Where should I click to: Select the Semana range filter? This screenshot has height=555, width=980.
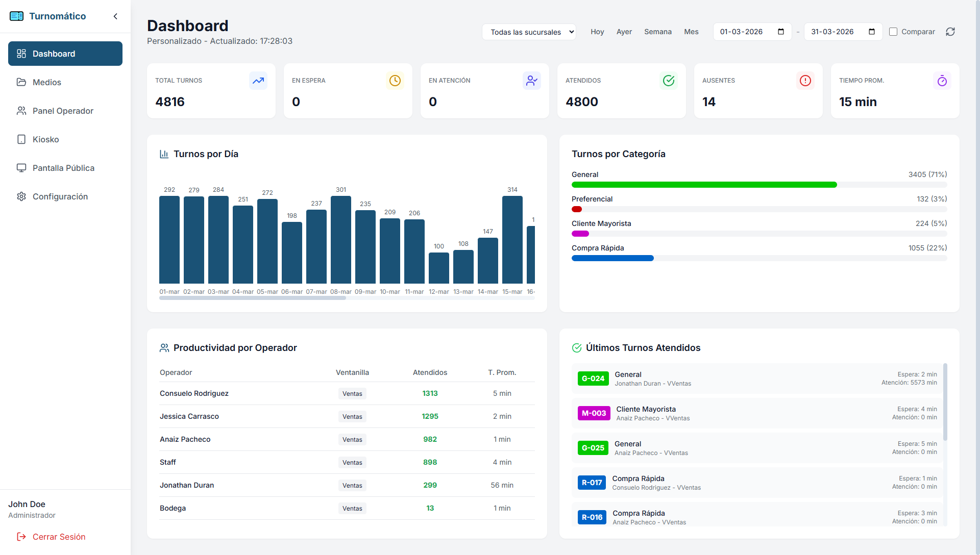(x=657, y=32)
